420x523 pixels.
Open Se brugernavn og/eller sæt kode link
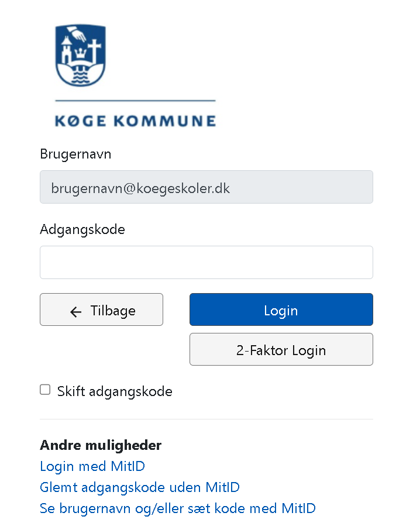(x=178, y=508)
